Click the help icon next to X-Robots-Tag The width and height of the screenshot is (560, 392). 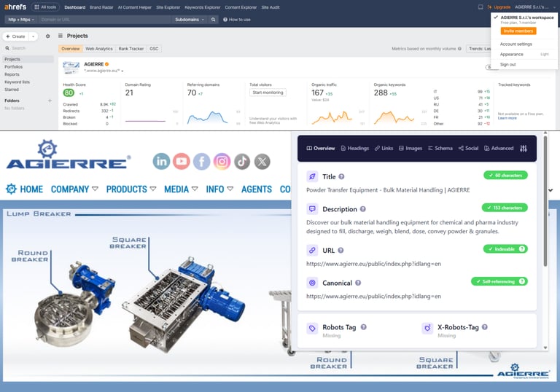coord(485,326)
